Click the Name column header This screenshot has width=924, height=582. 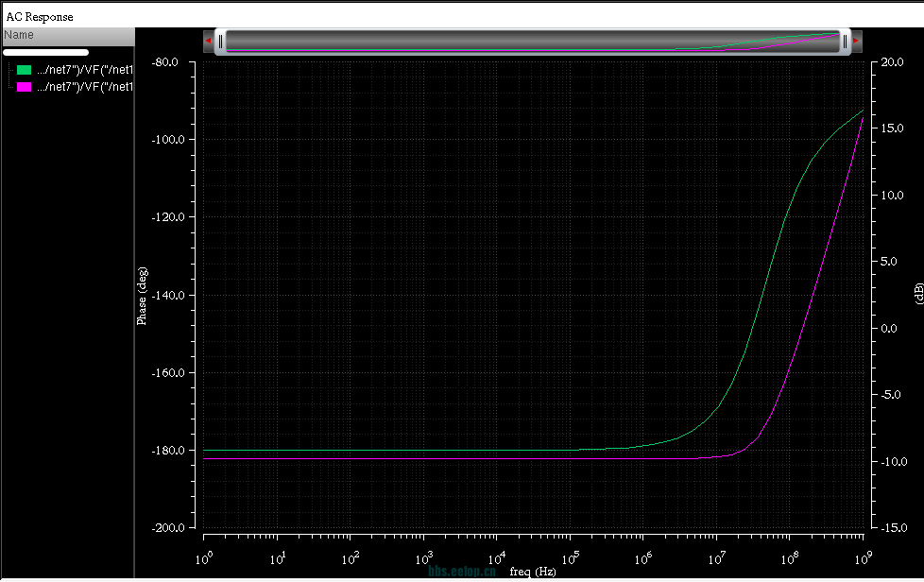click(x=68, y=35)
